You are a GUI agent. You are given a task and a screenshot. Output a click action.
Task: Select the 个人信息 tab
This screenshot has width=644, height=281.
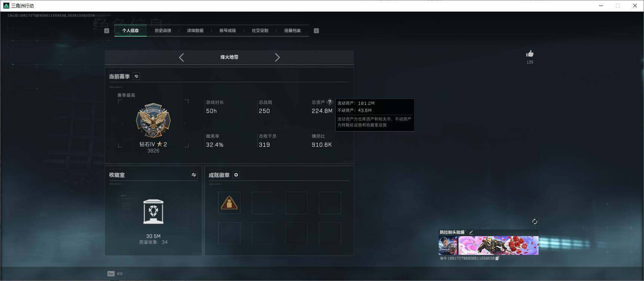(130, 31)
